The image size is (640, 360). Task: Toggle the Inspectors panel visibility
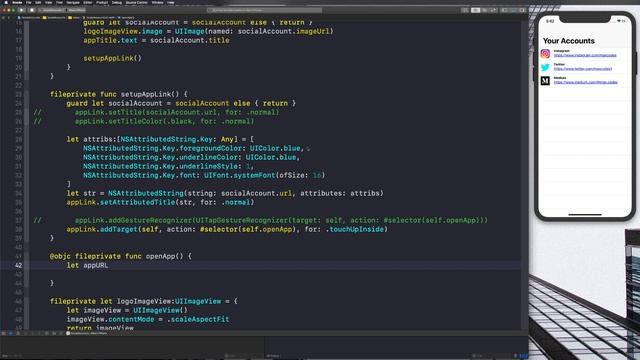(x=522, y=10)
